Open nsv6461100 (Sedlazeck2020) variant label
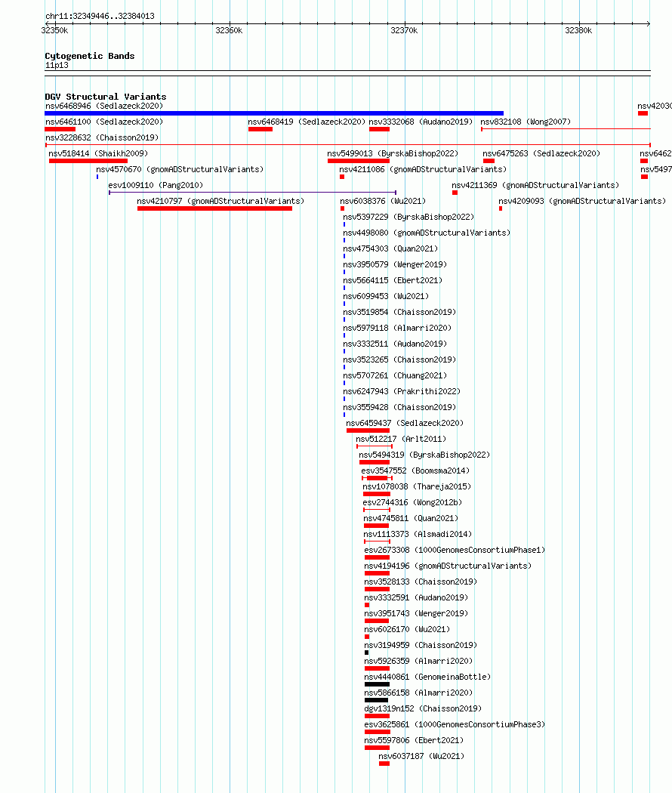Screen dimensions: 672x793 104,122
